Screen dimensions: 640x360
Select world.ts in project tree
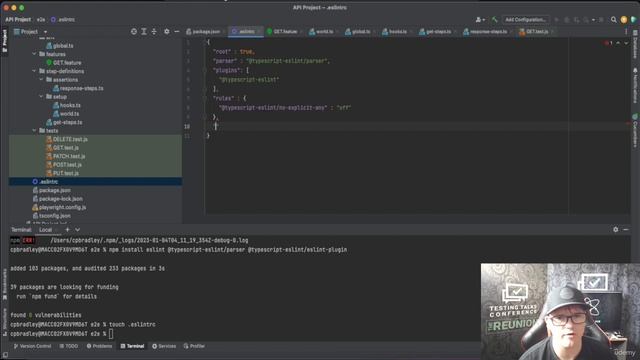pyautogui.click(x=66, y=114)
